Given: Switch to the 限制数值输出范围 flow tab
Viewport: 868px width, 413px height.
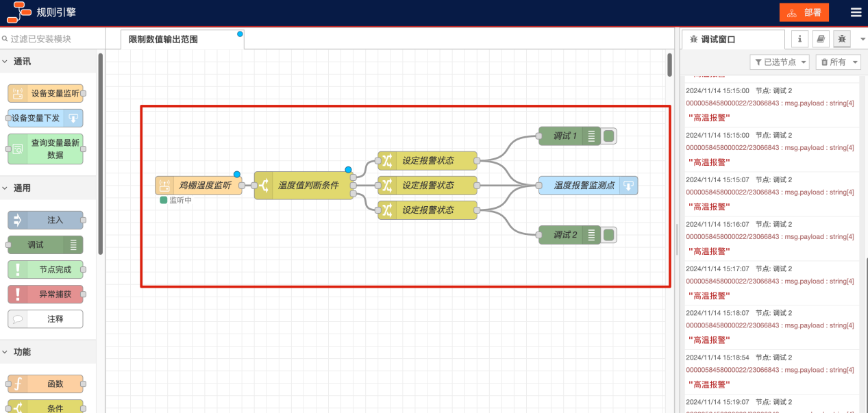Looking at the screenshot, I should (164, 40).
